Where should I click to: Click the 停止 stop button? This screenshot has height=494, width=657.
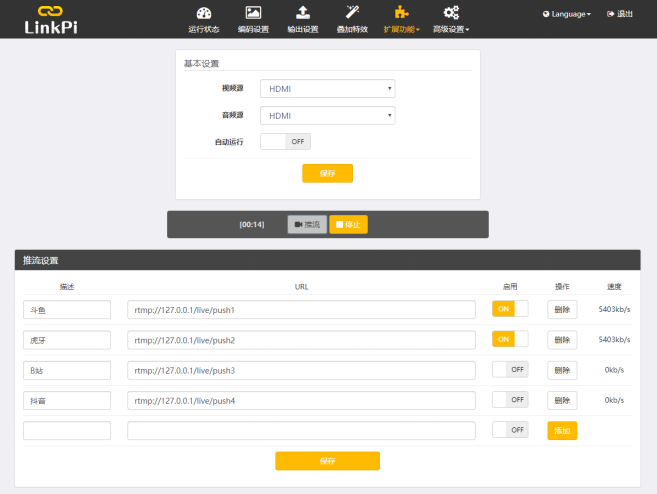(349, 225)
